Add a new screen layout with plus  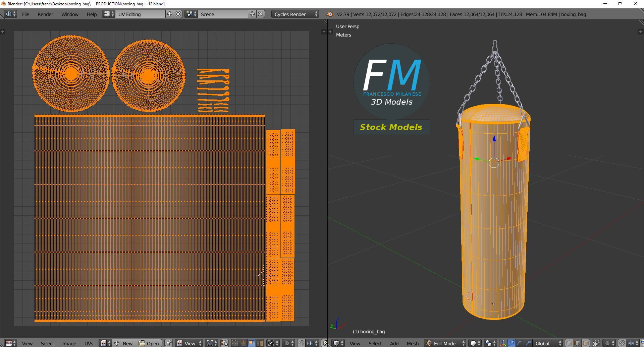click(x=170, y=14)
